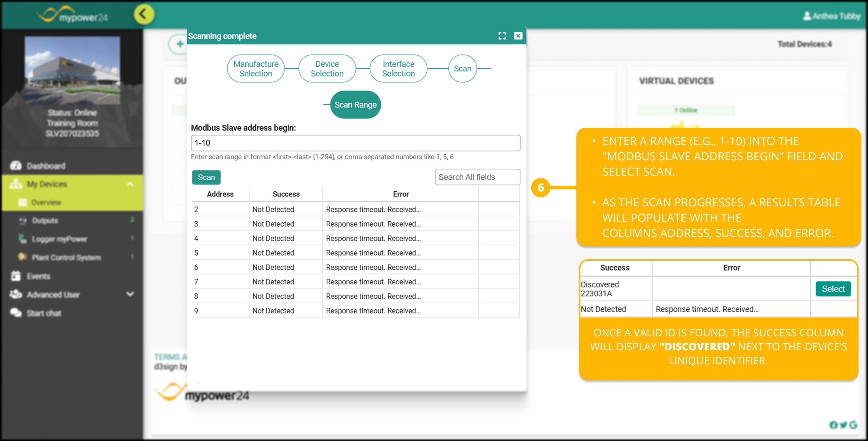
Task: Collapse the My Devices menu chevron
Action: 130,184
